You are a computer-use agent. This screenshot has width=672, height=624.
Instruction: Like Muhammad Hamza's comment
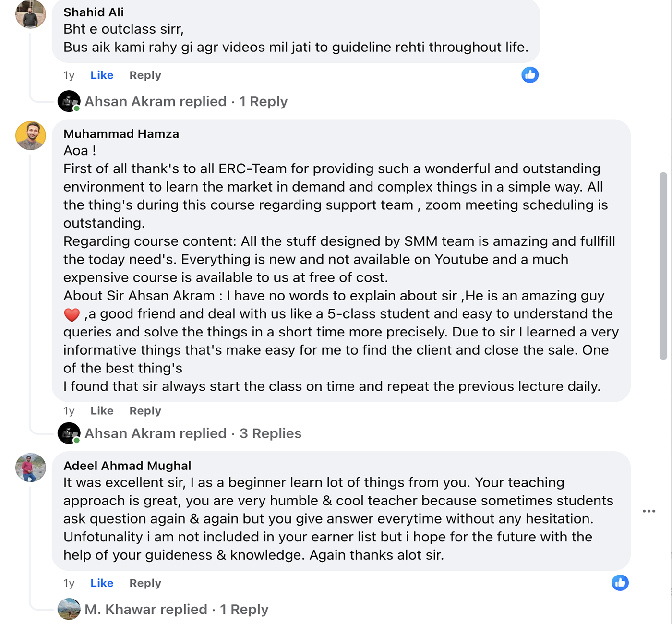coord(102,411)
